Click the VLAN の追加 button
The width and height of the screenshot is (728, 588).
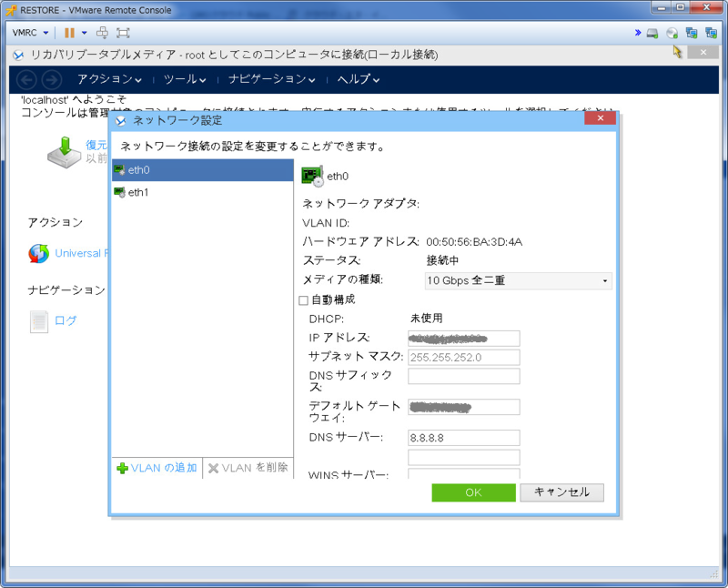click(157, 468)
